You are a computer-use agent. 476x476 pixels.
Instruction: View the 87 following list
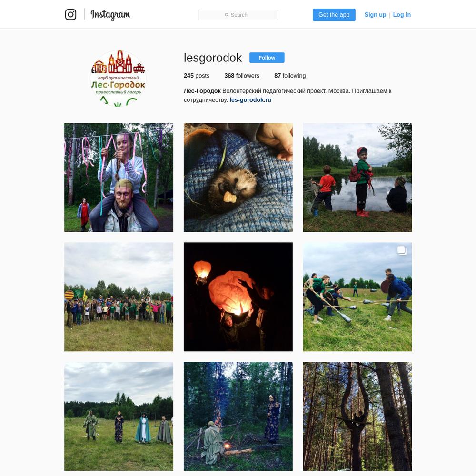tap(290, 76)
